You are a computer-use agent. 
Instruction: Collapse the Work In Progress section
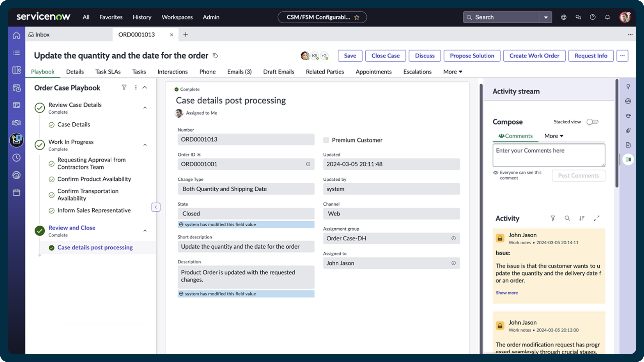(145, 145)
